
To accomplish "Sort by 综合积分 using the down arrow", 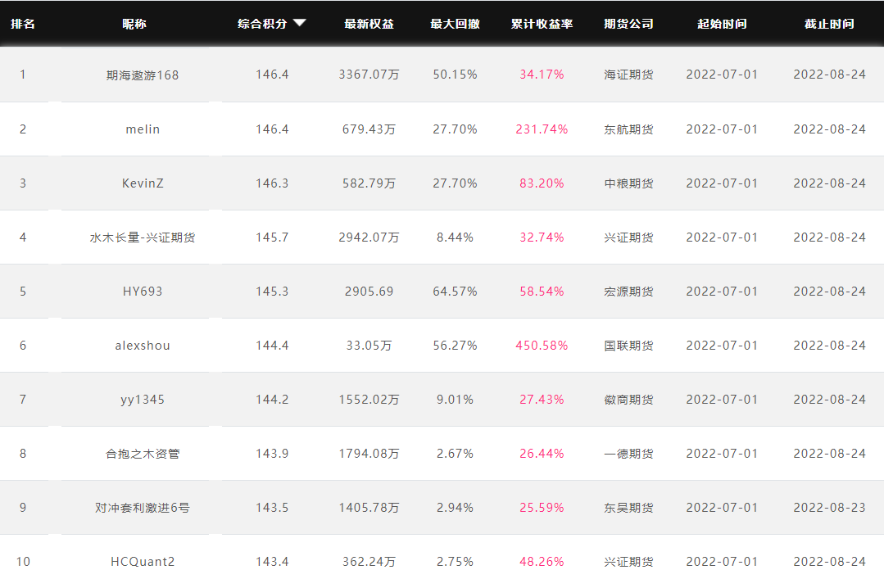I will pos(299,23).
